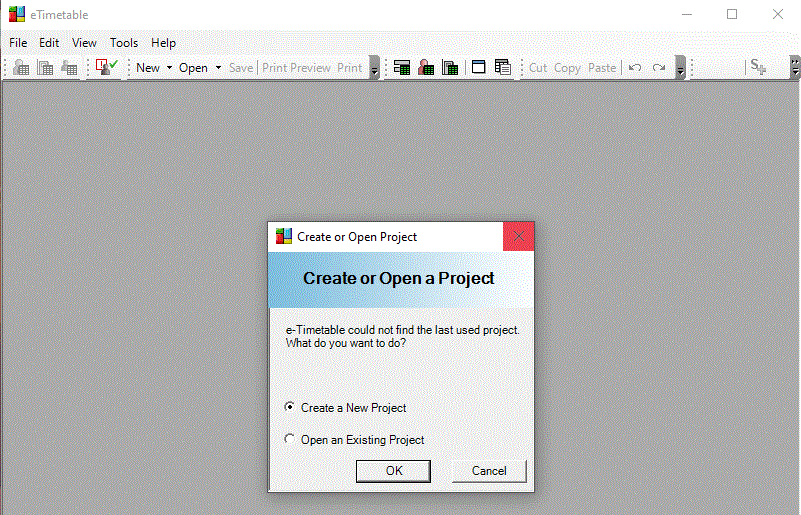Screen dimensions: 801x515
Task: Open the Help menu
Action: (x=163, y=43)
